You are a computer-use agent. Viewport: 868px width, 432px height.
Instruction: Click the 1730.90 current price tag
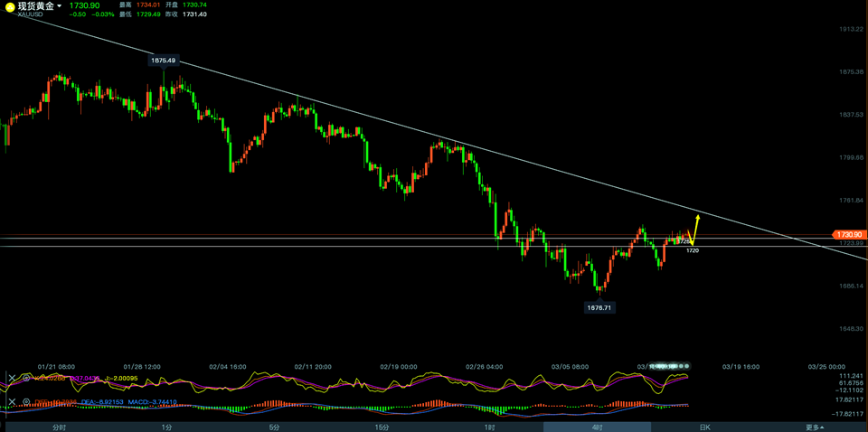848,234
